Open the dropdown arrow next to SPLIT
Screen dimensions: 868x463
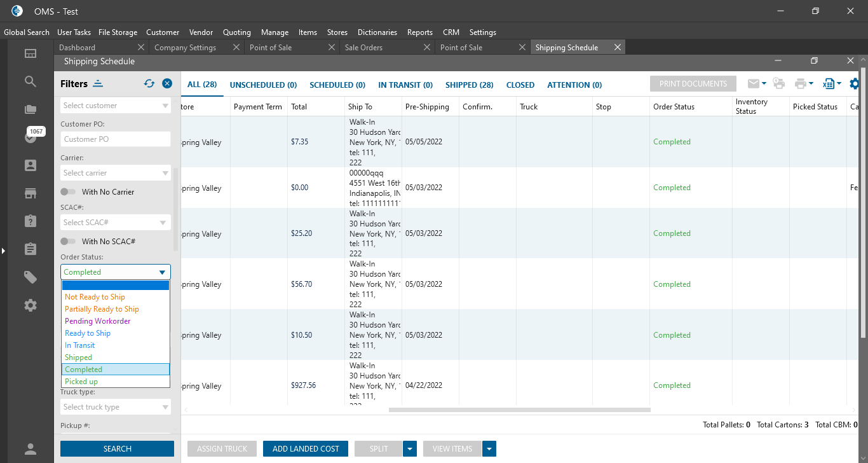click(x=410, y=449)
